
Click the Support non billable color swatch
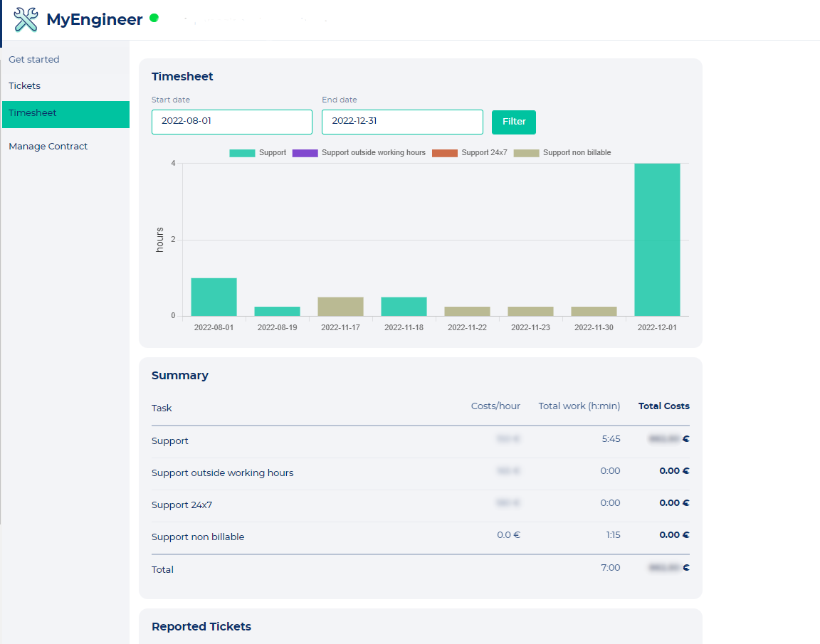coord(527,152)
